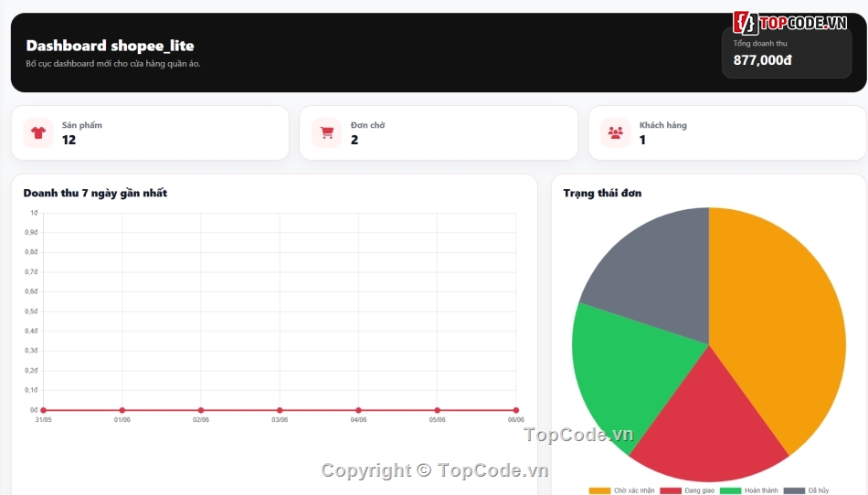Click the 03/06 data point on chart
The height and width of the screenshot is (495, 868).
coord(280,410)
